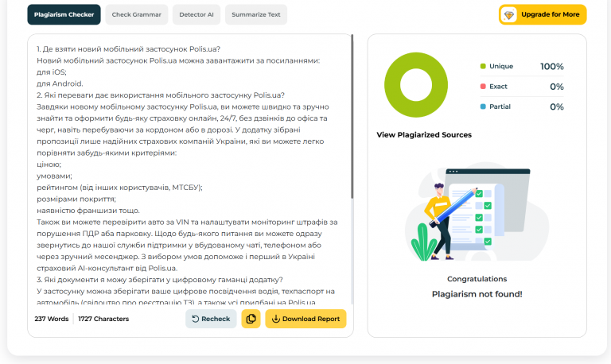Click the green donut chart ring
Image resolution: width=611 pixels, height=364 pixels.
[393, 85]
